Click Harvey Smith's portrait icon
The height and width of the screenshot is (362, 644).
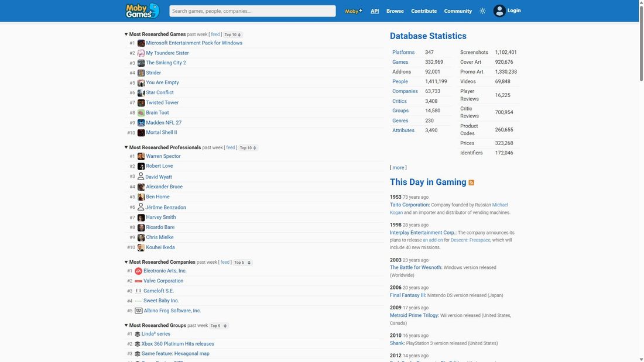[141, 218]
